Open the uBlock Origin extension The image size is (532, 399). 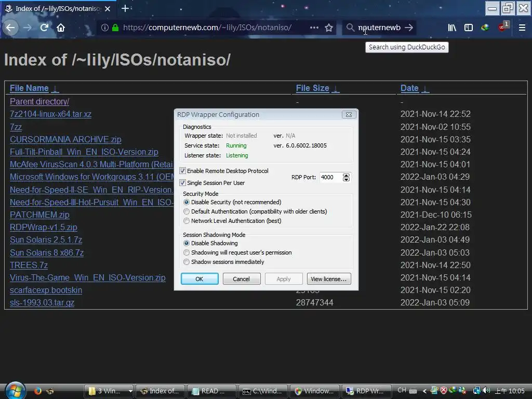pos(503,27)
